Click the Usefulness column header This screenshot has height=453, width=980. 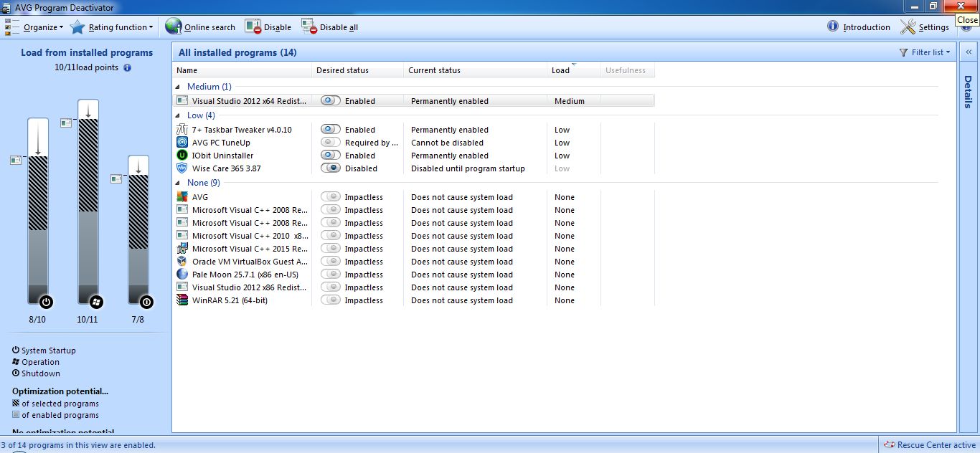(628, 70)
